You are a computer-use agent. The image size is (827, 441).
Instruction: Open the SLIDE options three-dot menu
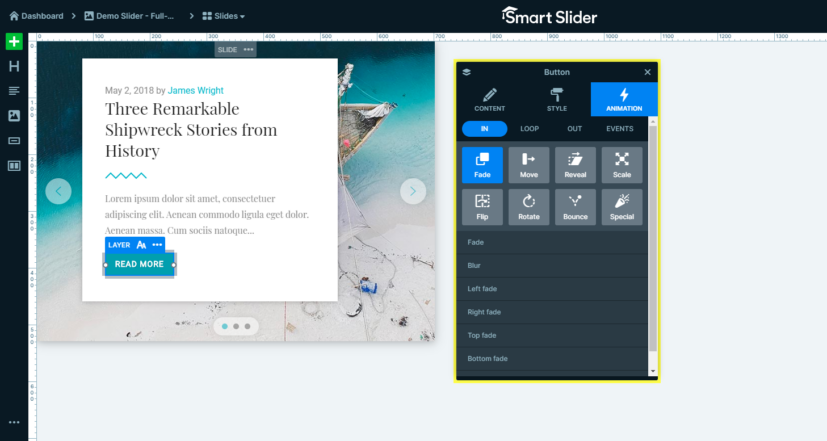click(248, 50)
